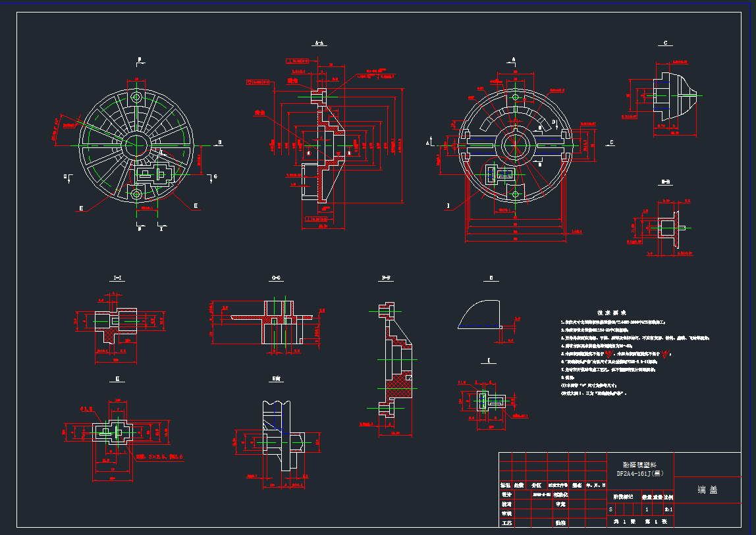Viewport: 756px width, 535px height.
Task: Select the 设计 row label in title block
Action: (x=506, y=494)
